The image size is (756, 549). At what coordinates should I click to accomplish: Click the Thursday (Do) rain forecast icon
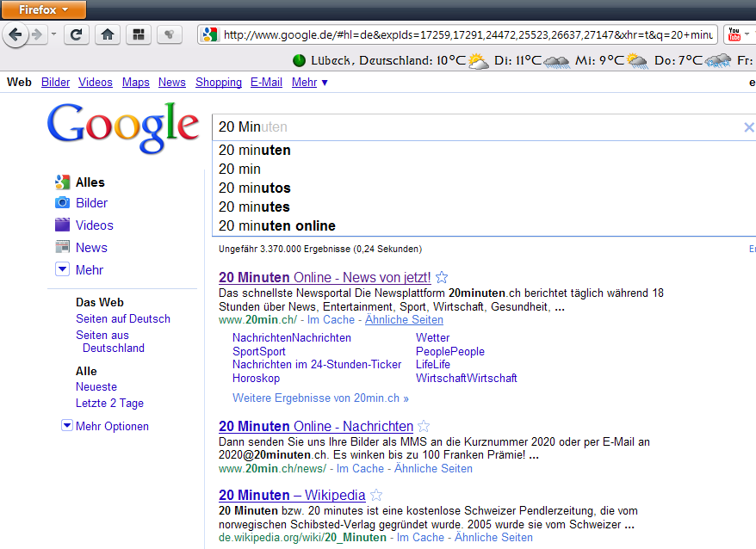click(717, 61)
